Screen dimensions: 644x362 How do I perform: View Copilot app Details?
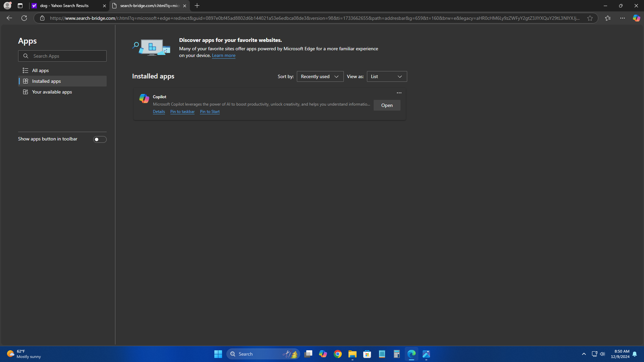click(159, 112)
